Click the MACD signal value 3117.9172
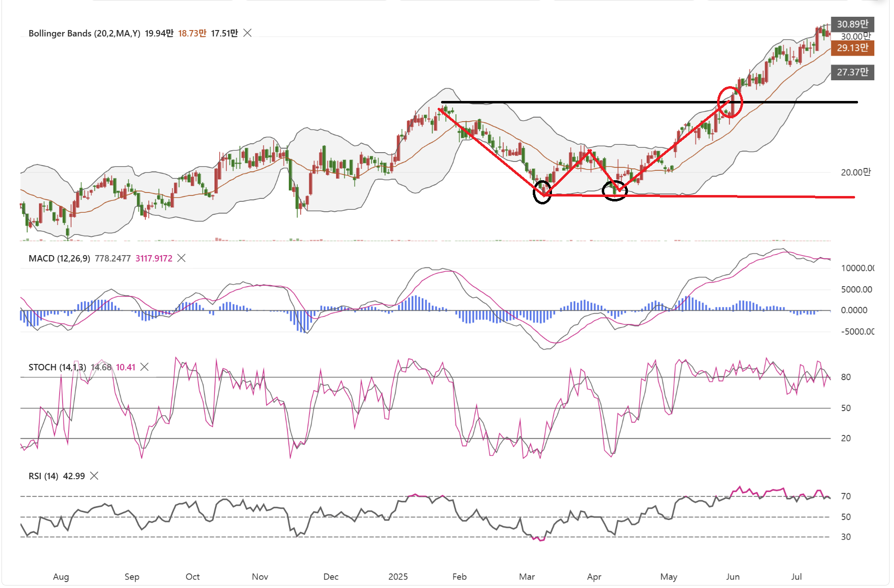This screenshot has height=588, width=894. tap(154, 258)
